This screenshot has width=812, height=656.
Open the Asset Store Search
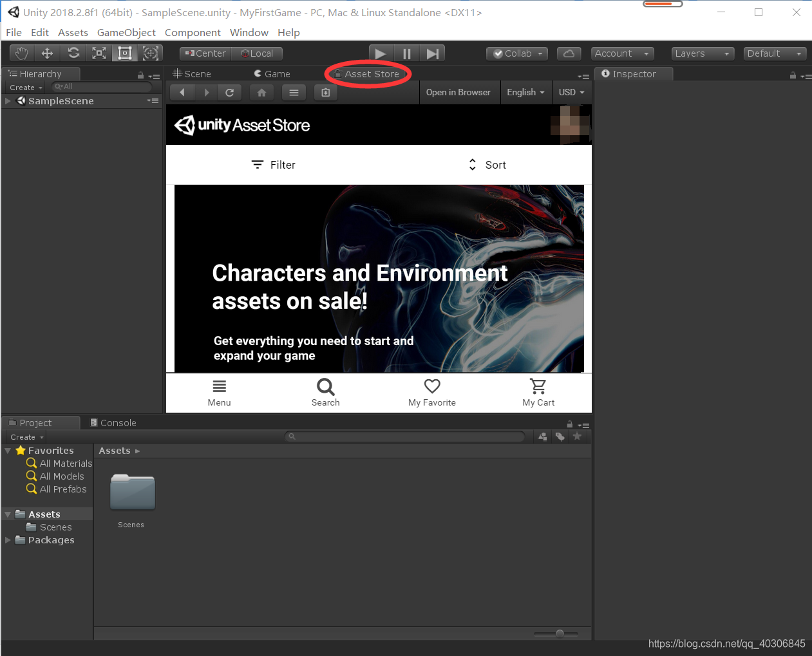325,393
